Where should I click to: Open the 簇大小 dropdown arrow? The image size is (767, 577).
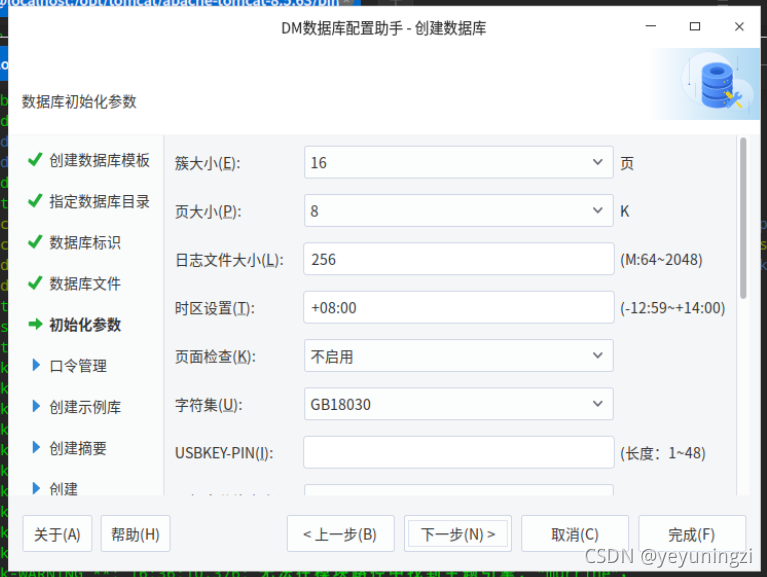click(597, 162)
